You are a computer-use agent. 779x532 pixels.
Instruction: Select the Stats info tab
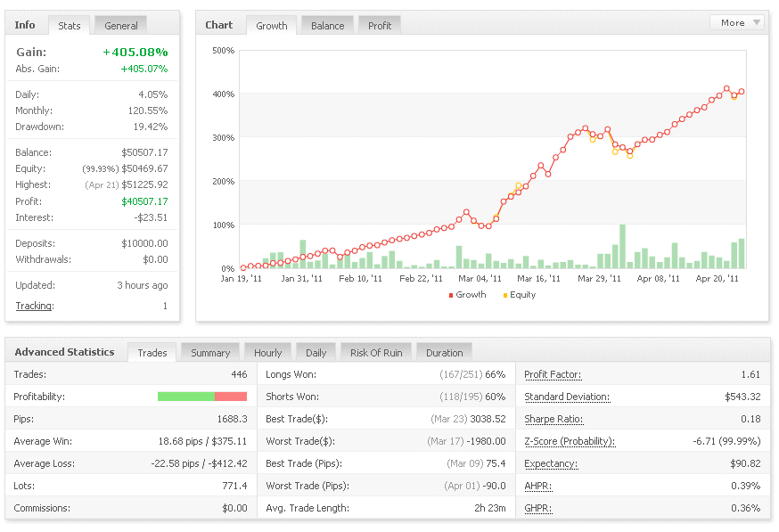pos(69,26)
